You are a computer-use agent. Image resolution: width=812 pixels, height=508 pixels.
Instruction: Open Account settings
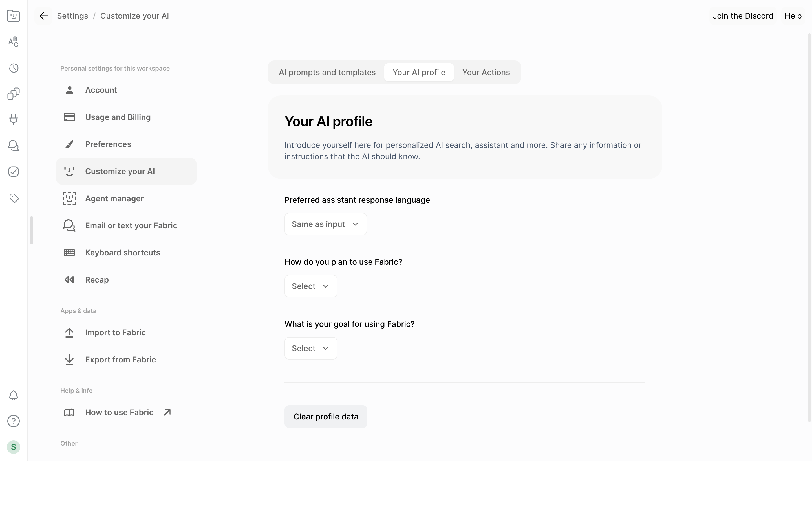point(126,90)
